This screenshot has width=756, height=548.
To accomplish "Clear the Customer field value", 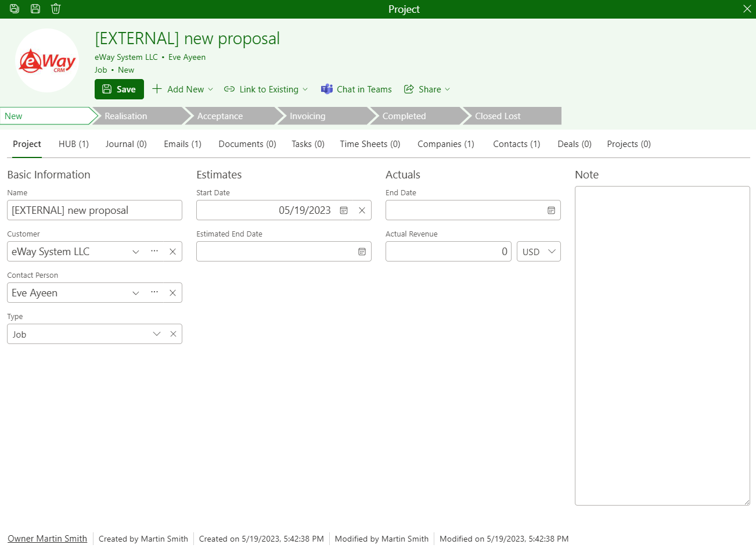I will [172, 252].
